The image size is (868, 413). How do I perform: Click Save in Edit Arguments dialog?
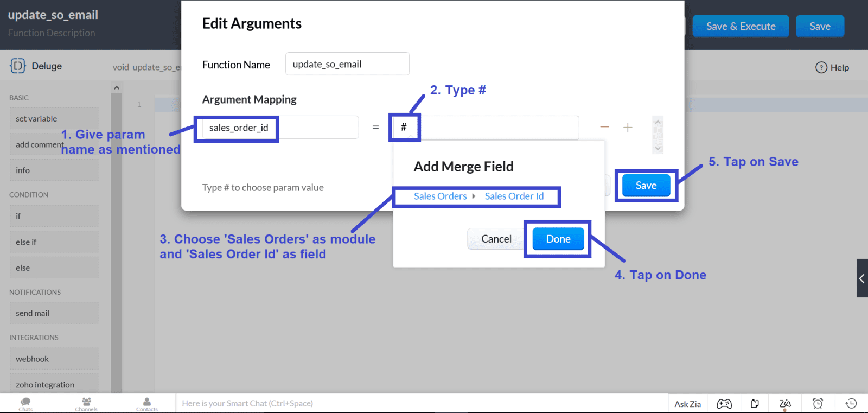coord(646,186)
